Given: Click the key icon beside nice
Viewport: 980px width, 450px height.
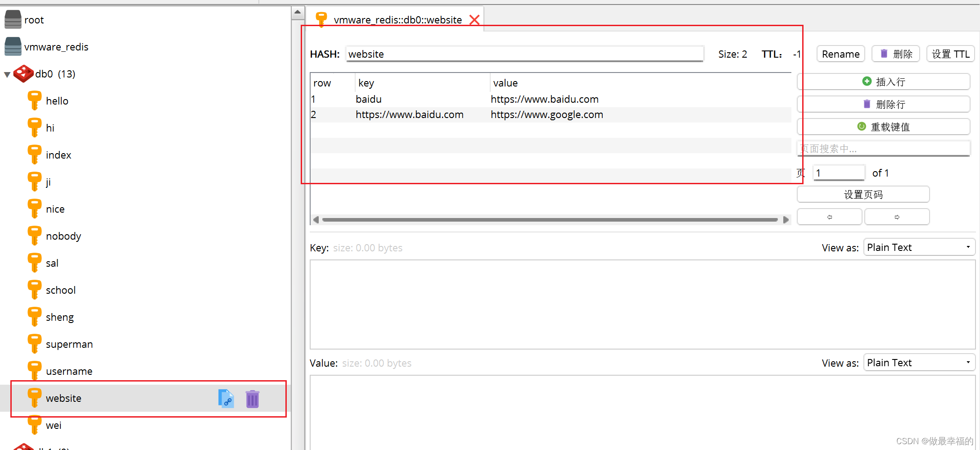Looking at the screenshot, I should 35,209.
